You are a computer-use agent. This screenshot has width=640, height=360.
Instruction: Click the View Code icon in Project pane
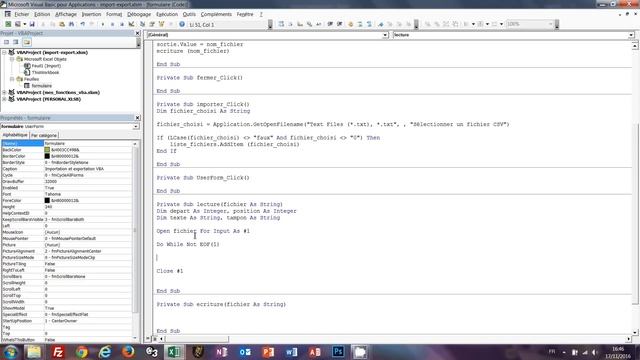point(7,42)
